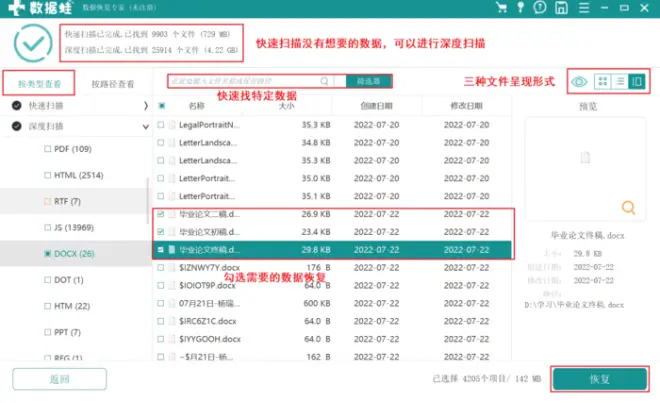This screenshot has height=403, width=660.
Task: Check the HTM (22) checkbox
Action: 48,306
